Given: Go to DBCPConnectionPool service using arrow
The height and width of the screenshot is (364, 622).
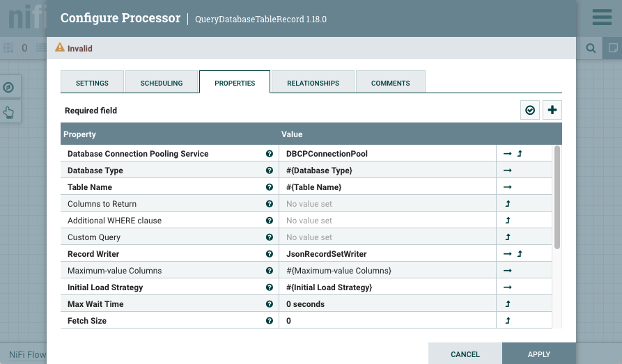Looking at the screenshot, I should point(507,154).
